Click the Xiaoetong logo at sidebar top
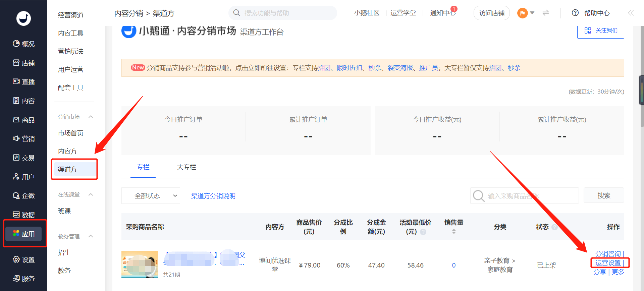The height and width of the screenshot is (291, 644). (23, 18)
